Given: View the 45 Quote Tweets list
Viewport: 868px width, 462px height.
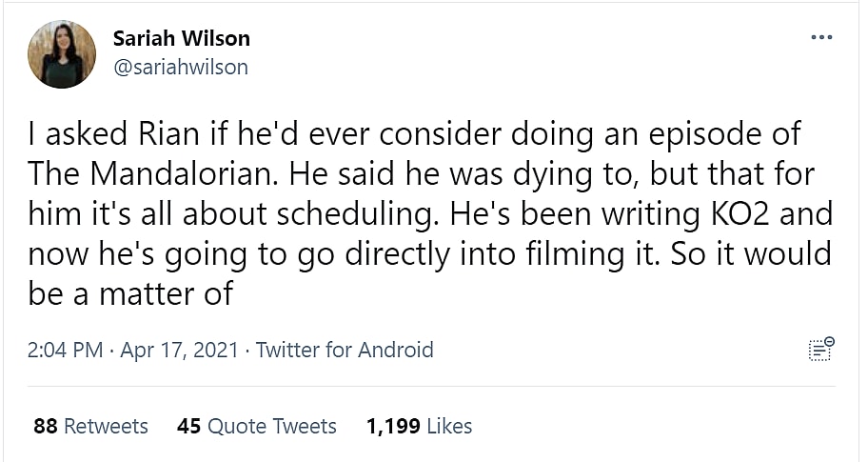Looking at the screenshot, I should tap(257, 426).
